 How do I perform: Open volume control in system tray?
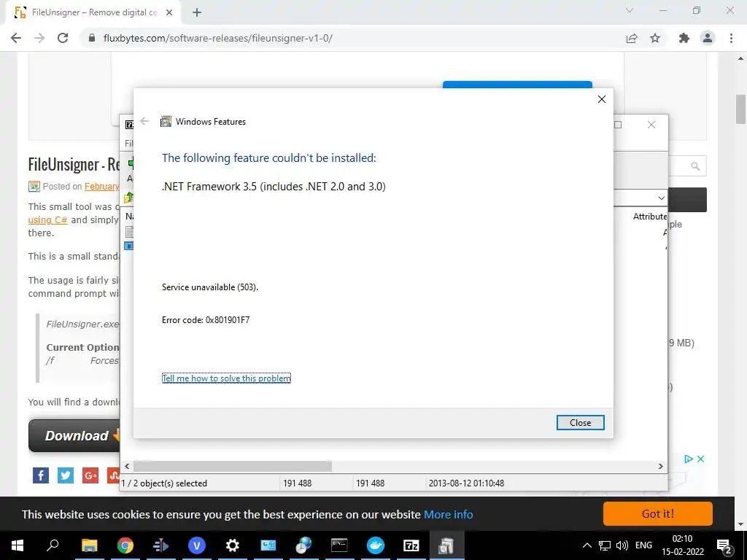622,545
